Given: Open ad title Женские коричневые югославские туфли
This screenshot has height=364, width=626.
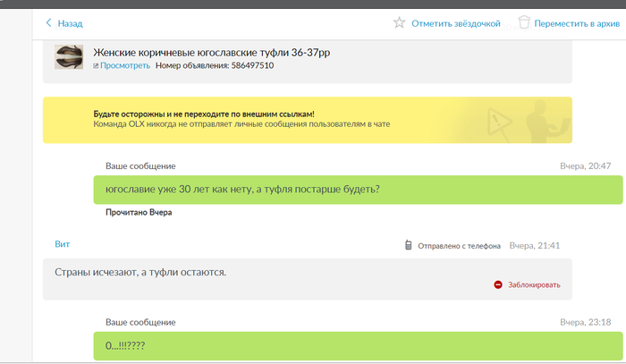Looking at the screenshot, I should click(212, 52).
